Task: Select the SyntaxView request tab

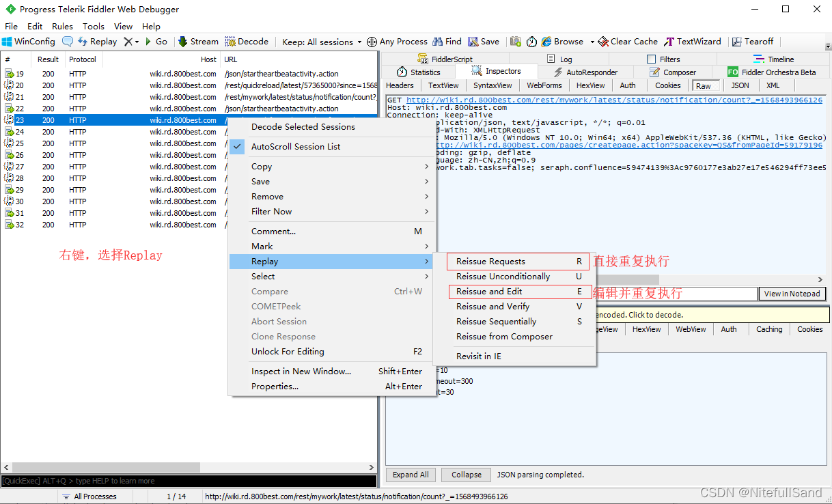Action: click(x=493, y=85)
